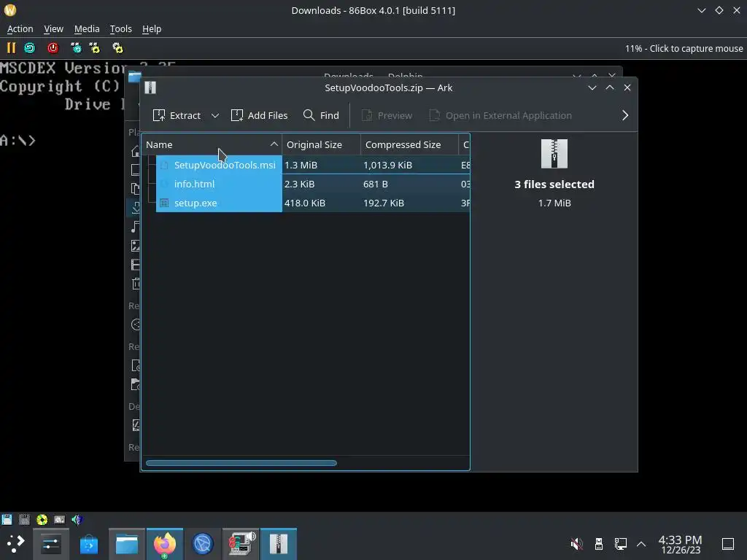747x560 pixels.
Task: Click the disabled Preview toolbar button
Action: click(387, 115)
